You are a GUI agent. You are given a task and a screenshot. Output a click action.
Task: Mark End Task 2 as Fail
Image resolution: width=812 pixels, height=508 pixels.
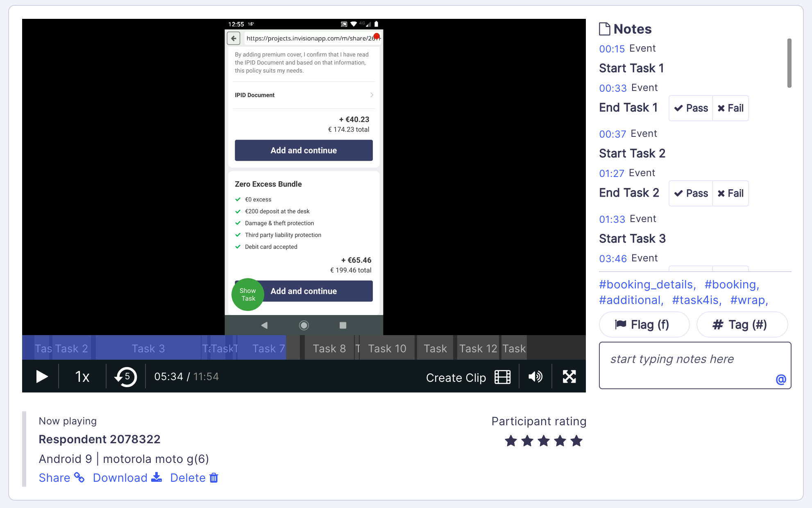pyautogui.click(x=730, y=193)
